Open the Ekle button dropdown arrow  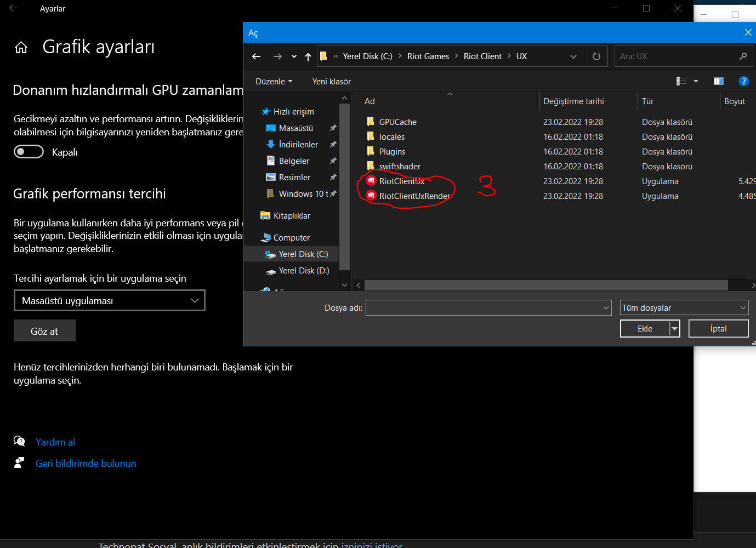(675, 329)
